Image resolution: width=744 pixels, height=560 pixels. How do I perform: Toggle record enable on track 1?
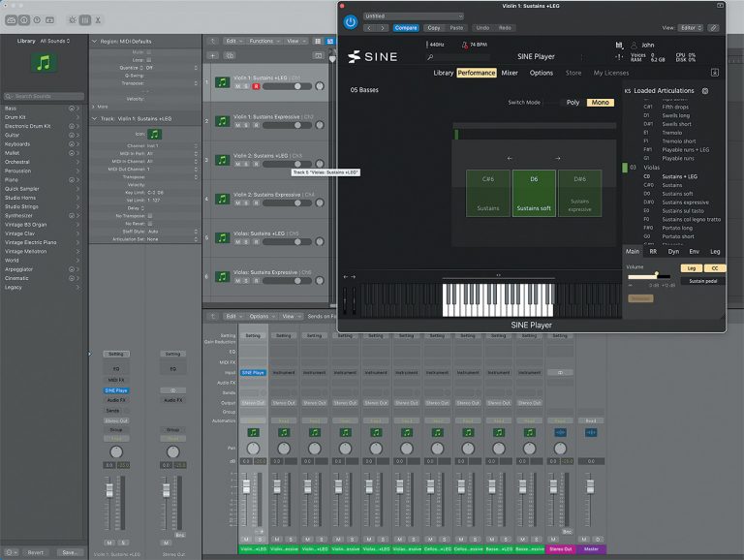(x=256, y=86)
